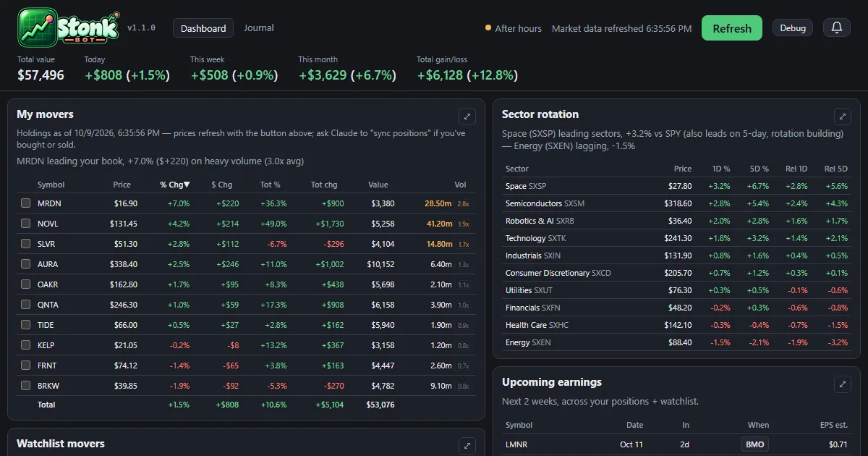Click the LMNR earnings symbol
The width and height of the screenshot is (868, 456).
click(518, 444)
